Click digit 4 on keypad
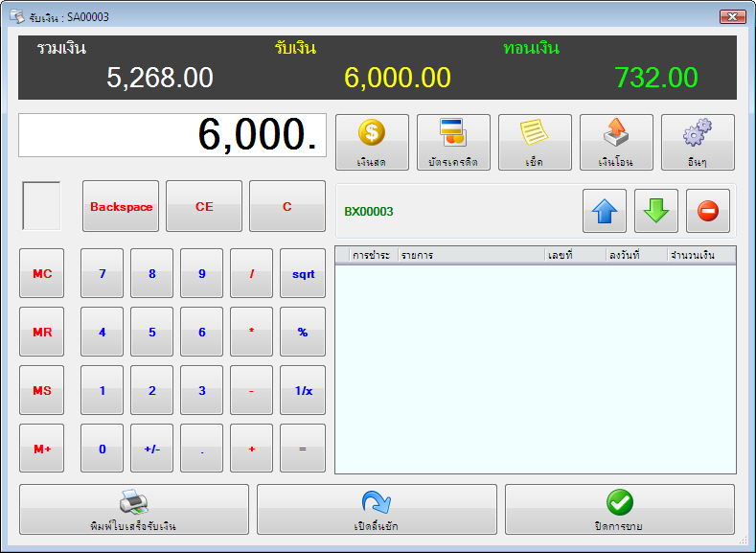This screenshot has width=756, height=553. (x=103, y=332)
